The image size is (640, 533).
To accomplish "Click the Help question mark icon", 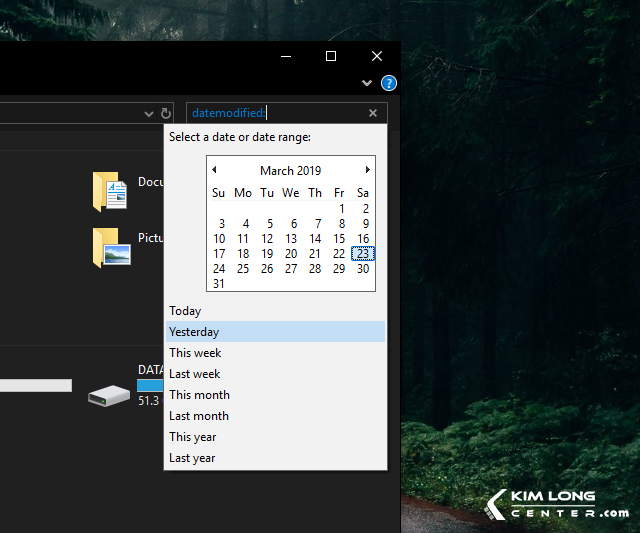I will (x=389, y=83).
